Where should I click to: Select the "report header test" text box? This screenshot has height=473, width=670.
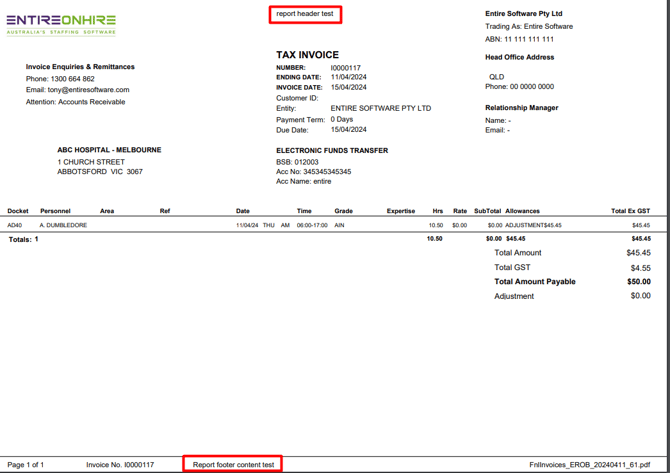click(305, 14)
